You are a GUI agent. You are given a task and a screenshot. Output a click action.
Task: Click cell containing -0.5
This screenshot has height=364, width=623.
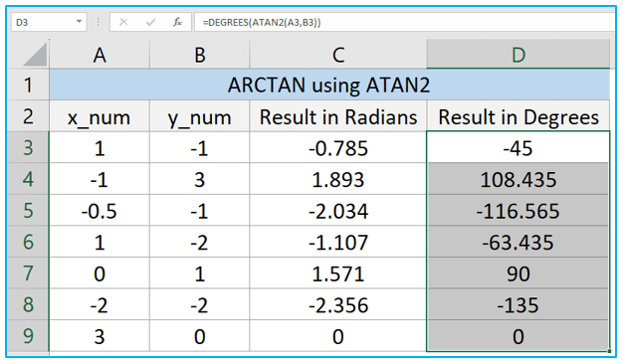[100, 211]
